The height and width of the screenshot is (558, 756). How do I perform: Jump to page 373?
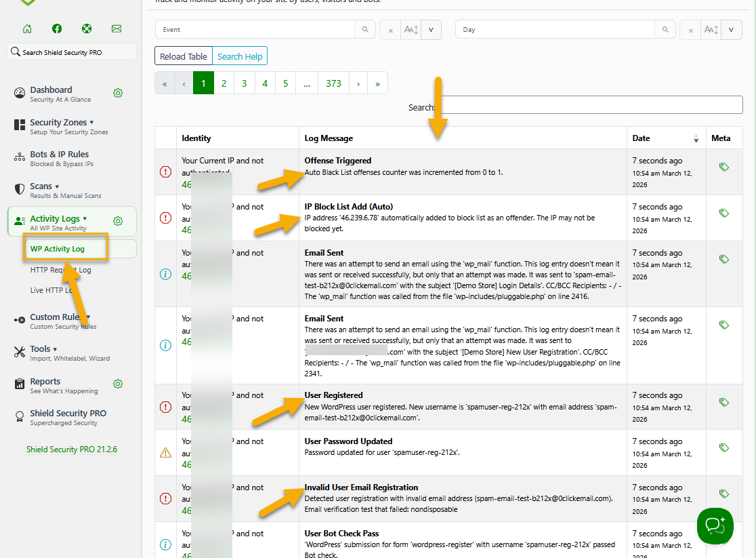point(333,83)
